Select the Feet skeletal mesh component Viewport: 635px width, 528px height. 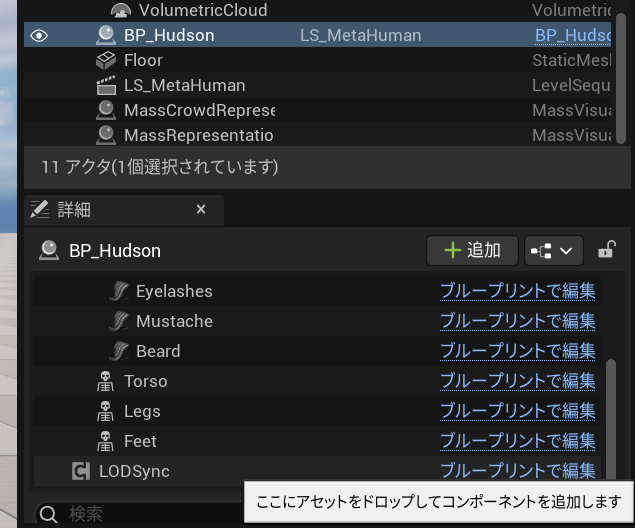[x=140, y=442]
